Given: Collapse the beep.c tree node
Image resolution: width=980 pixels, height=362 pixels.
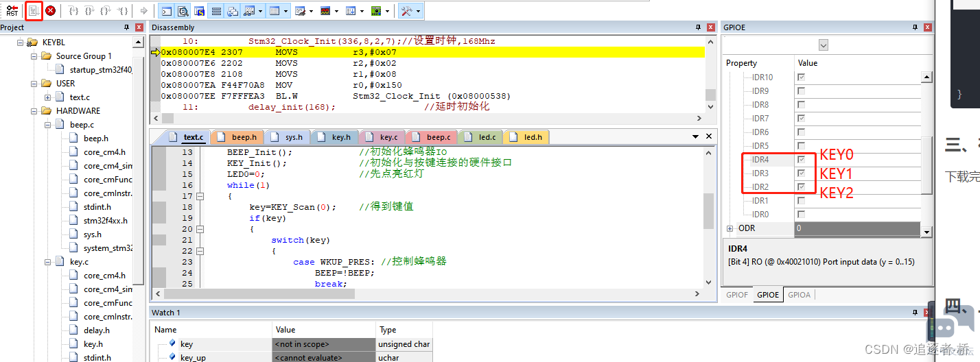Looking at the screenshot, I should tap(47, 125).
